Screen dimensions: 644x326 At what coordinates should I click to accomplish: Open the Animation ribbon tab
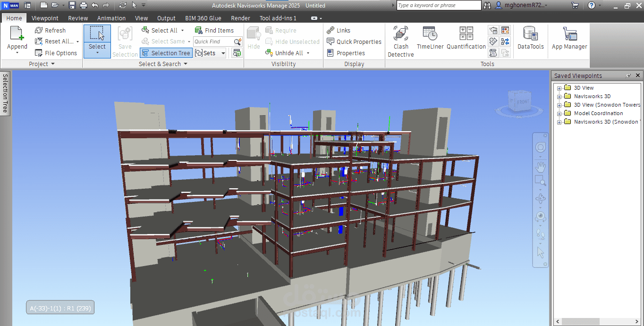pyautogui.click(x=111, y=18)
